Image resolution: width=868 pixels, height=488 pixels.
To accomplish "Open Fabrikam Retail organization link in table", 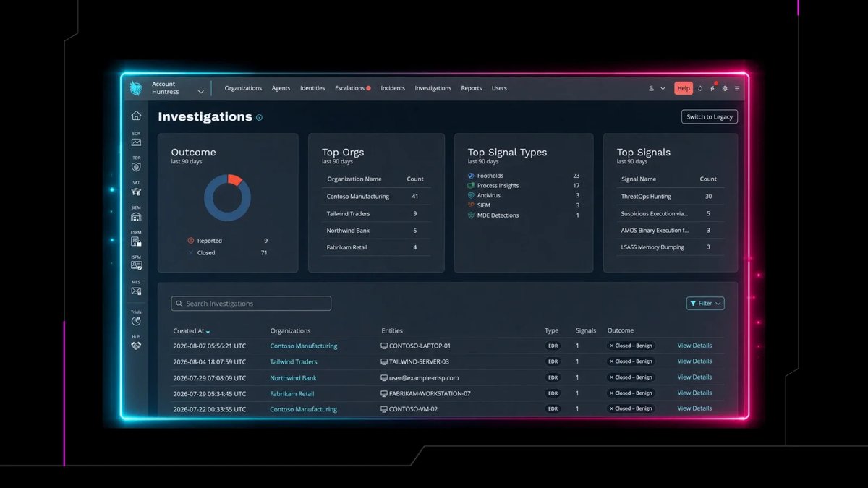I will 292,393.
